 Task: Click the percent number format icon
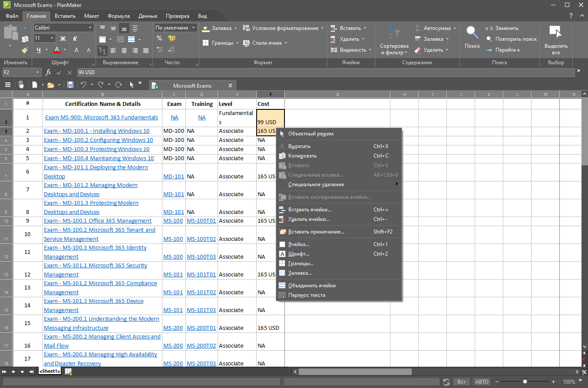[x=159, y=39]
